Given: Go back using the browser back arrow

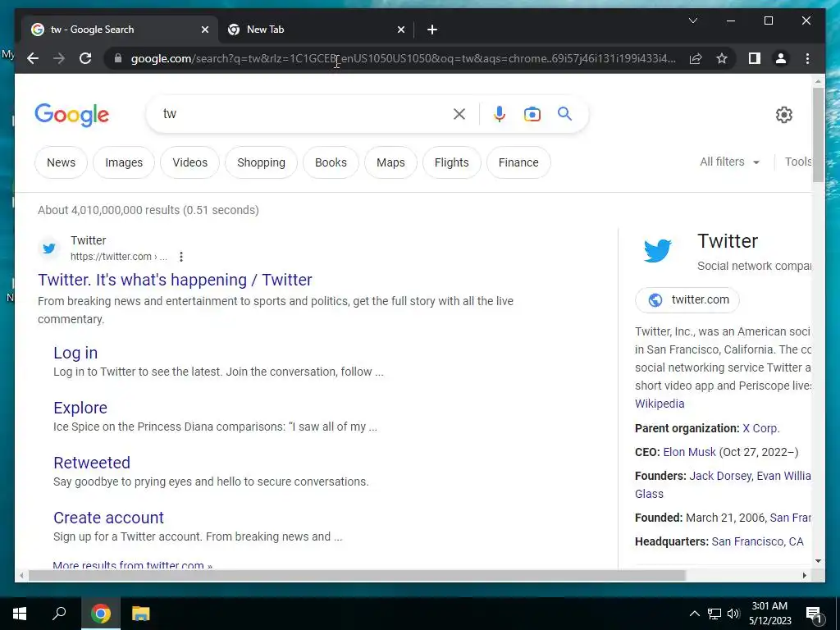Looking at the screenshot, I should point(33,58).
